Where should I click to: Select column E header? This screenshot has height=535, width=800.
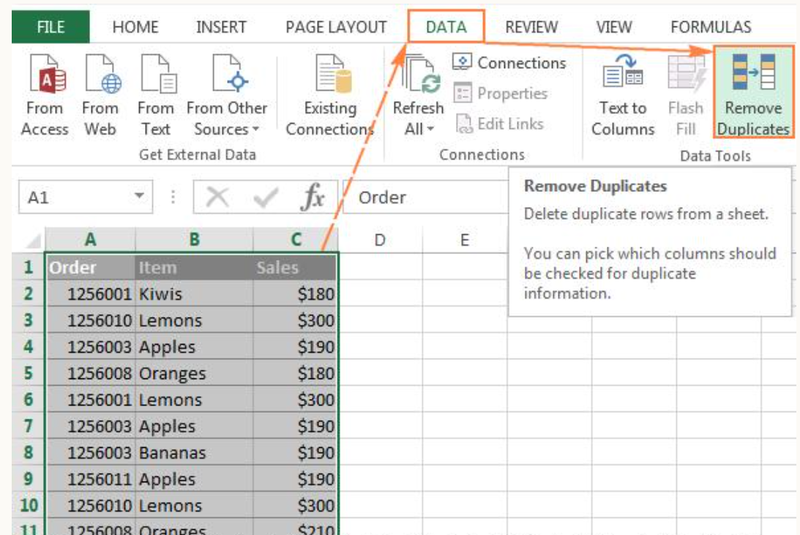click(x=464, y=240)
